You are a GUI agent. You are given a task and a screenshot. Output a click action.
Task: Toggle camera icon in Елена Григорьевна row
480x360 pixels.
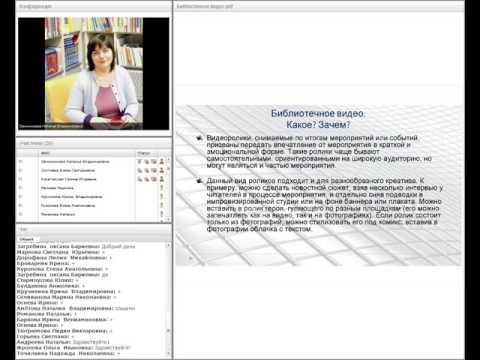pyautogui.click(x=147, y=170)
